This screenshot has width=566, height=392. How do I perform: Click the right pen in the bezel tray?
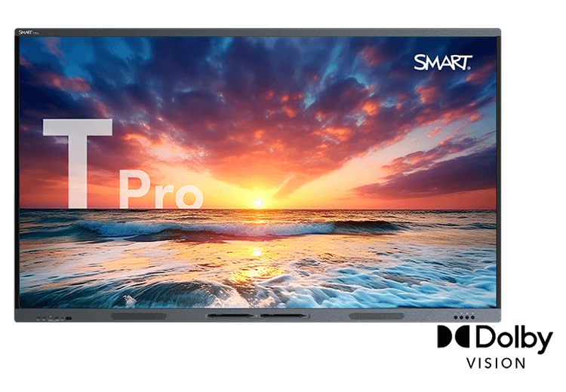[x=283, y=317]
